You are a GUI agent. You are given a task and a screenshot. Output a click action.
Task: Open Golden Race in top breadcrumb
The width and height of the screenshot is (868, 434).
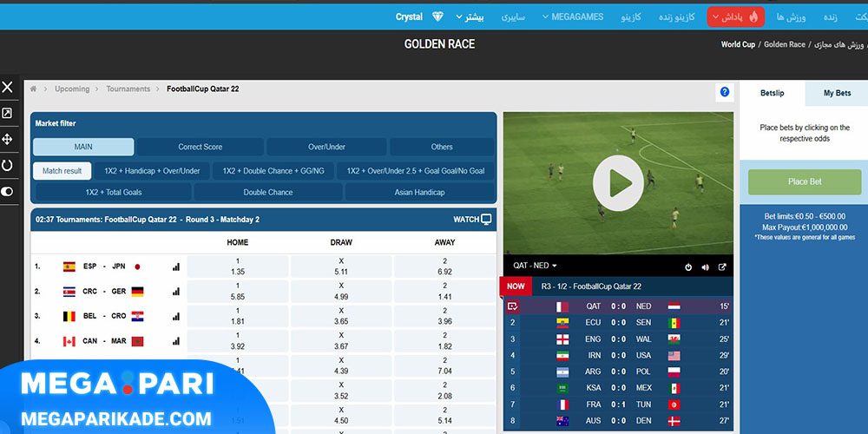pyautogui.click(x=785, y=44)
